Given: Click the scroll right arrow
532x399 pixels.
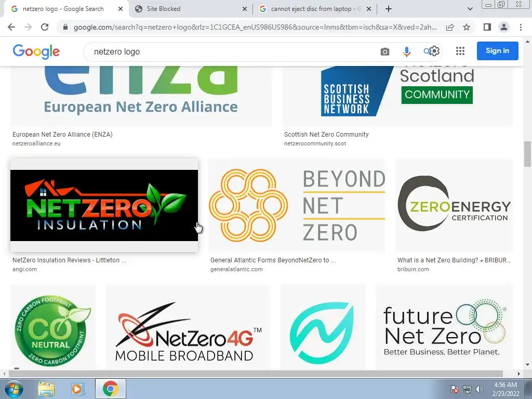Looking at the screenshot, I should pyautogui.click(x=519, y=374).
